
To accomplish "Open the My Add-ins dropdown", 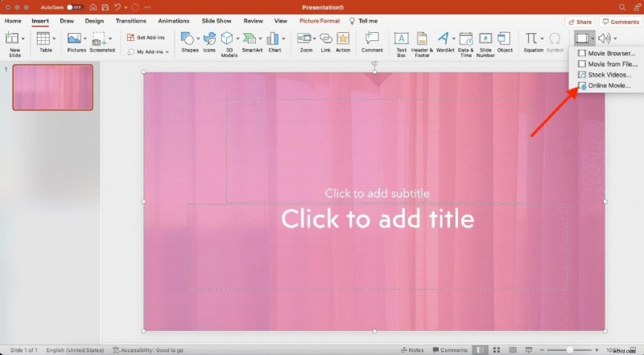I will point(148,52).
